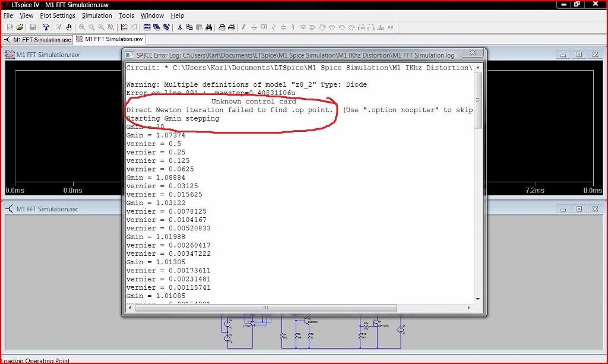Select the Text Aa tool
Image resolution: width=608 pixels, height=364 pixels.
pos(381,27)
